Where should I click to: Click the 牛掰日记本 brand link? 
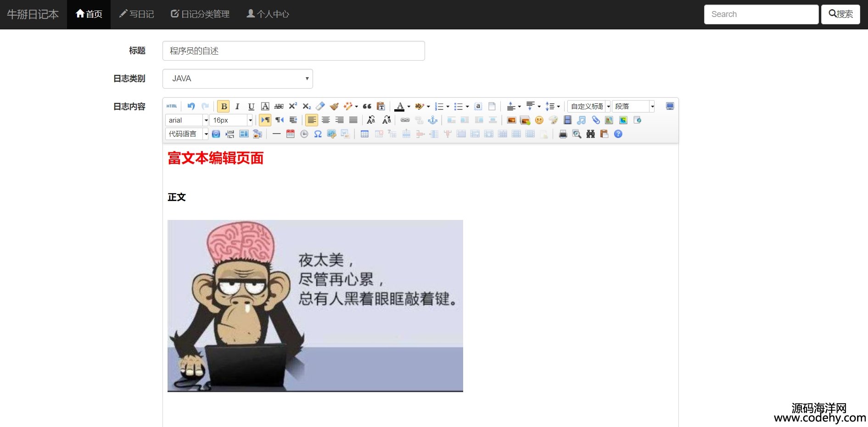pyautogui.click(x=33, y=14)
